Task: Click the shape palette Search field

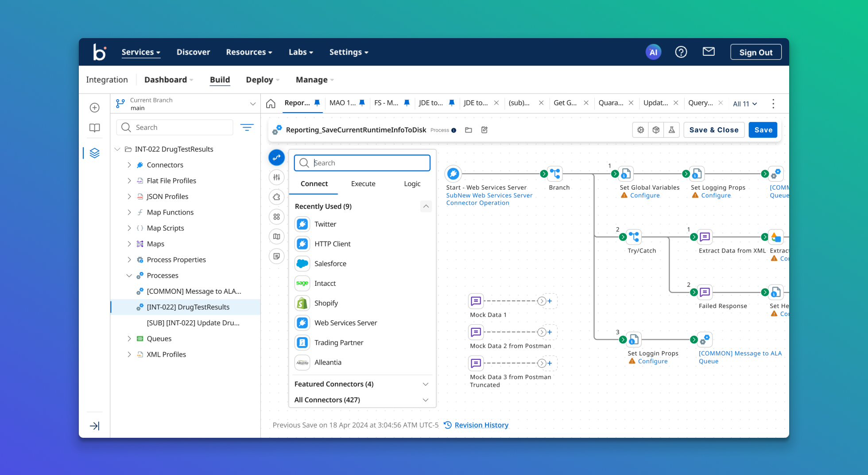Action: tap(362, 163)
